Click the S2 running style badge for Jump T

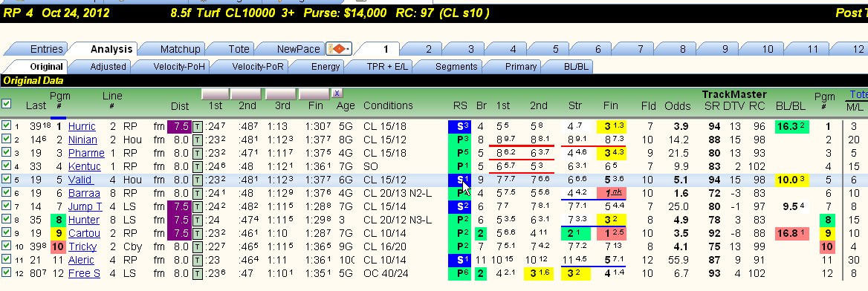pos(459,207)
